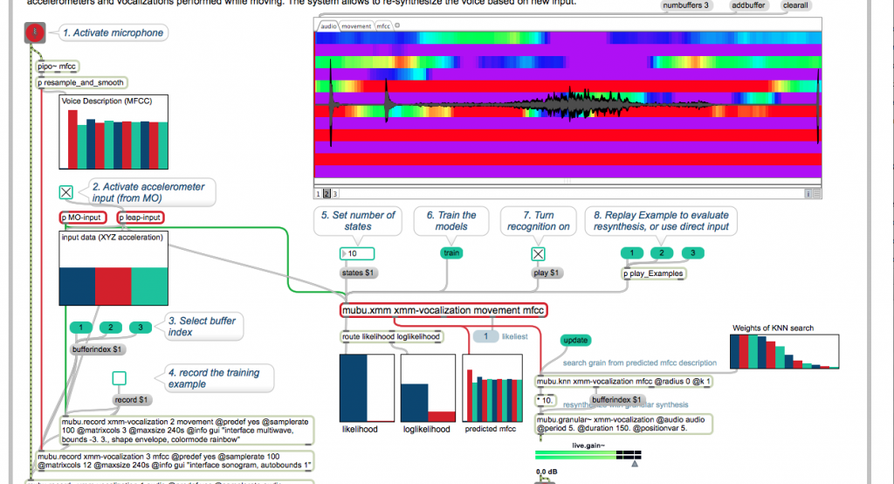Viewport: 894px width, 484px height.
Task: Click the number of states box showing 10
Action: [x=357, y=254]
